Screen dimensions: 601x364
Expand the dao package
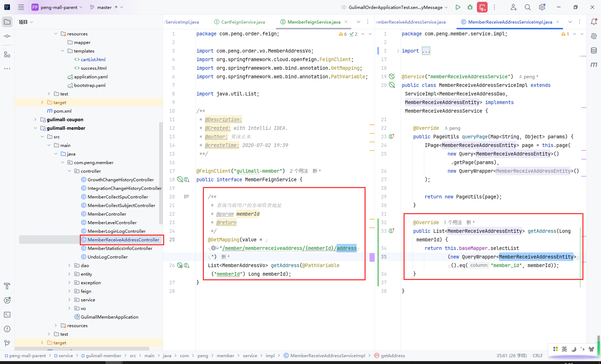tap(69, 265)
